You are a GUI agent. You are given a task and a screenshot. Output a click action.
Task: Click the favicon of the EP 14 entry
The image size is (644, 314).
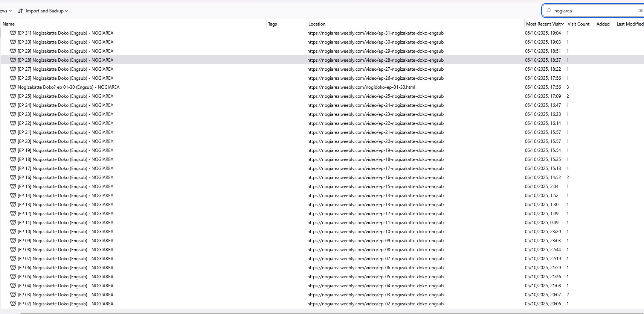click(13, 196)
